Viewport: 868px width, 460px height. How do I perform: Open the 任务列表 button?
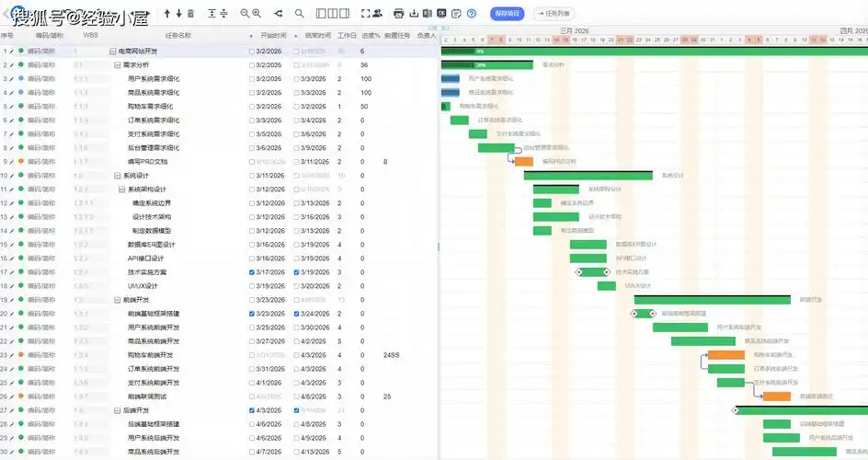click(x=554, y=14)
